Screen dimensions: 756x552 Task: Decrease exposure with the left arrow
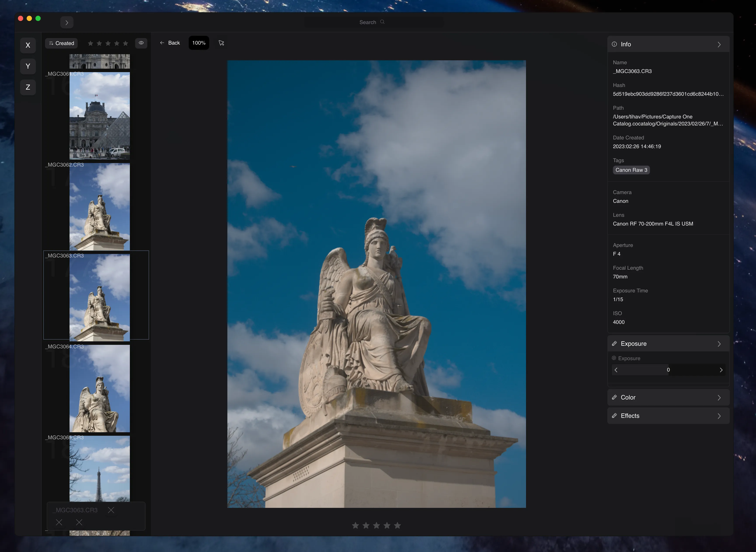tap(616, 370)
